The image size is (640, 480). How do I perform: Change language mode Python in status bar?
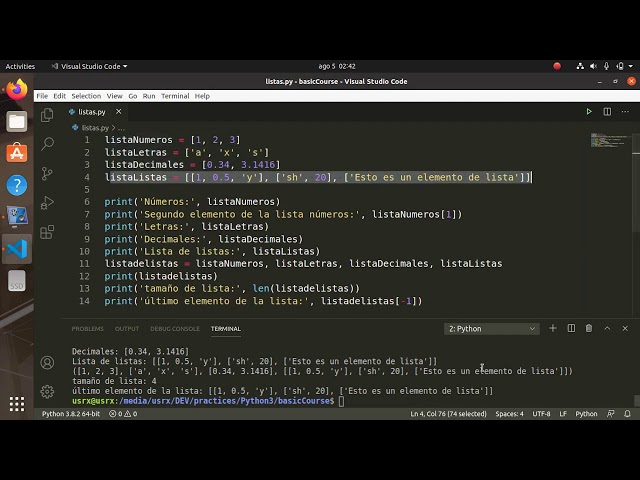coord(586,413)
